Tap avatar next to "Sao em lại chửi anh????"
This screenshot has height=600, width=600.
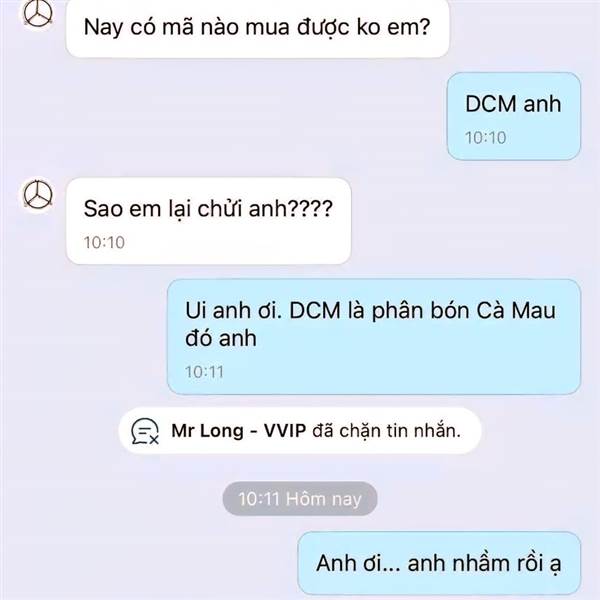coord(38,194)
